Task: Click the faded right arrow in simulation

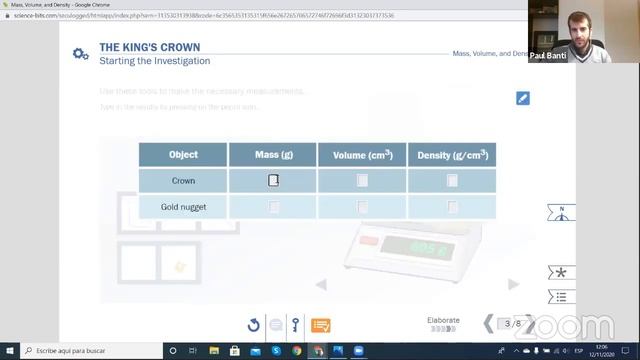Action: click(513, 284)
